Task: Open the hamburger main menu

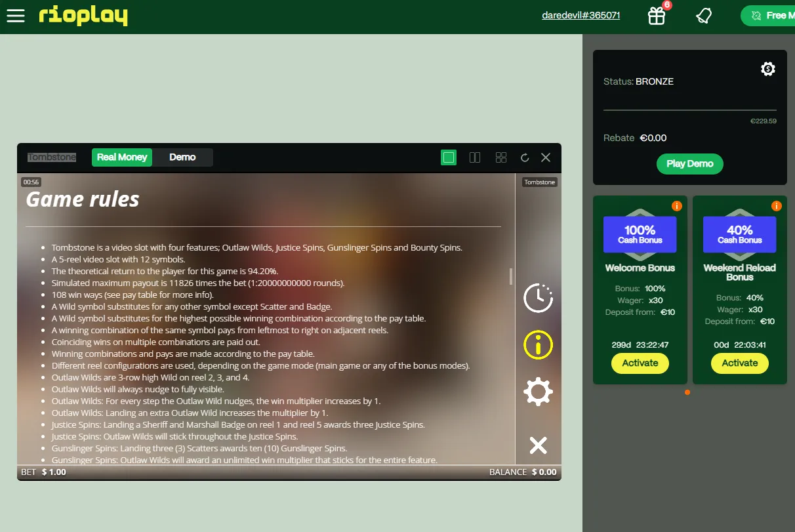Action: [x=16, y=15]
